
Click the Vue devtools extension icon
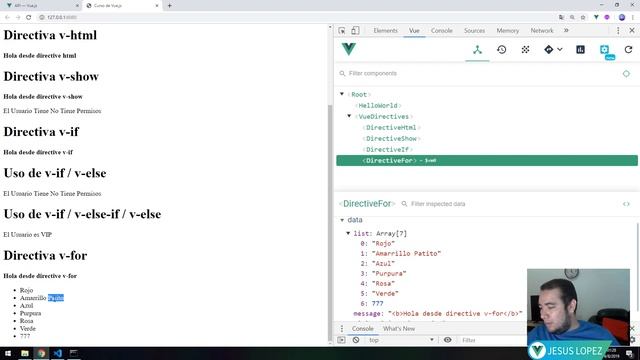(596, 17)
